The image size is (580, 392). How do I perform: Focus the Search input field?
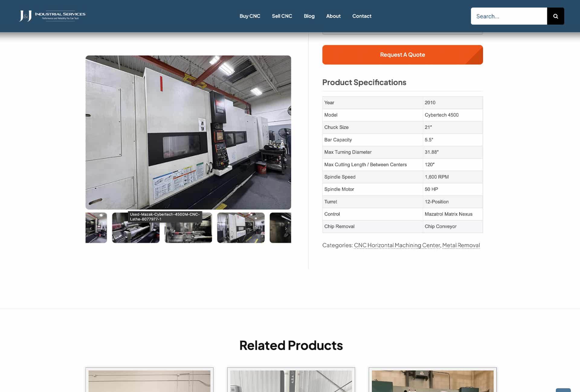(509, 16)
